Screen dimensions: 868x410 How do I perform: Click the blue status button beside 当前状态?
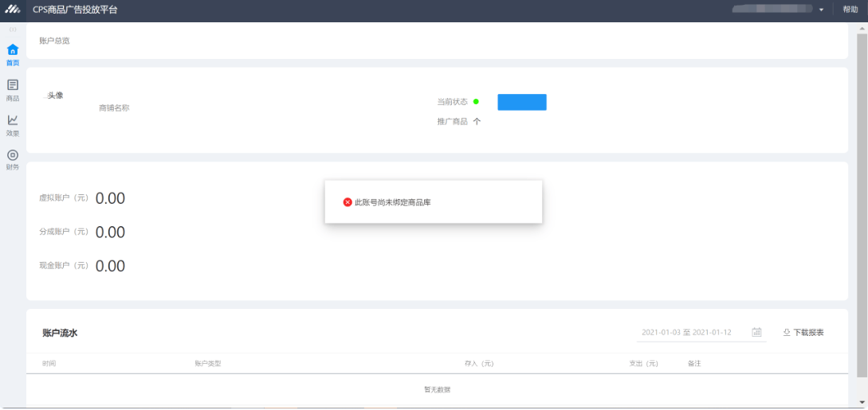522,102
